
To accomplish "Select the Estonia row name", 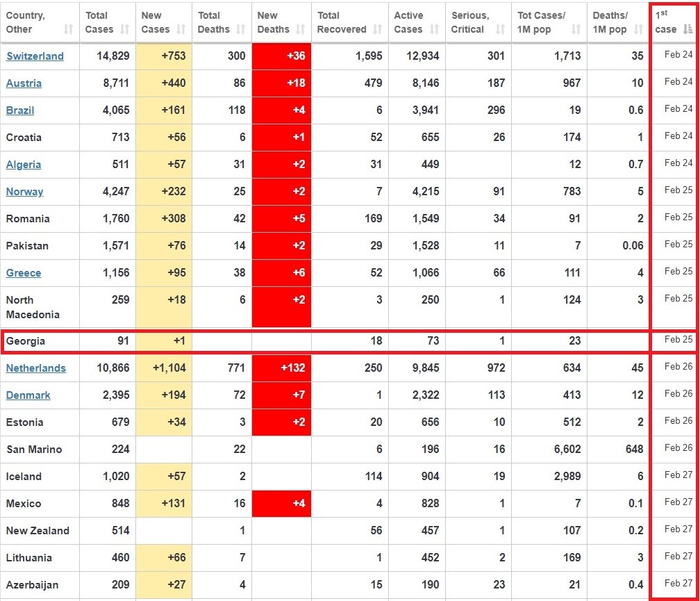I will pyautogui.click(x=24, y=422).
